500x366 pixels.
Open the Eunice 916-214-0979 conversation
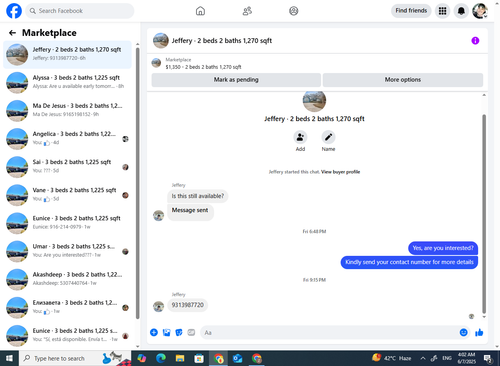pyautogui.click(x=67, y=223)
